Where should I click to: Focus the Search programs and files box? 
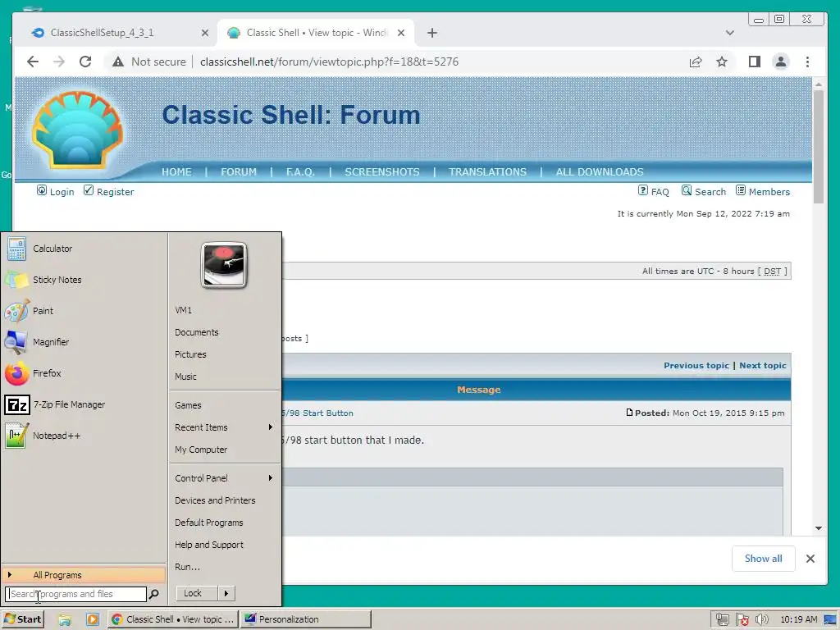pyautogui.click(x=76, y=594)
